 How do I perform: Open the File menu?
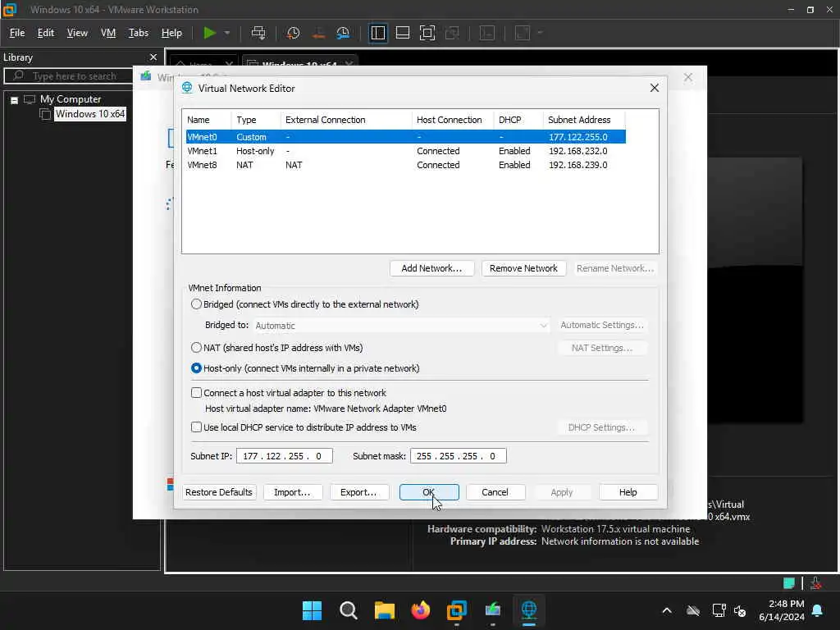(x=17, y=33)
